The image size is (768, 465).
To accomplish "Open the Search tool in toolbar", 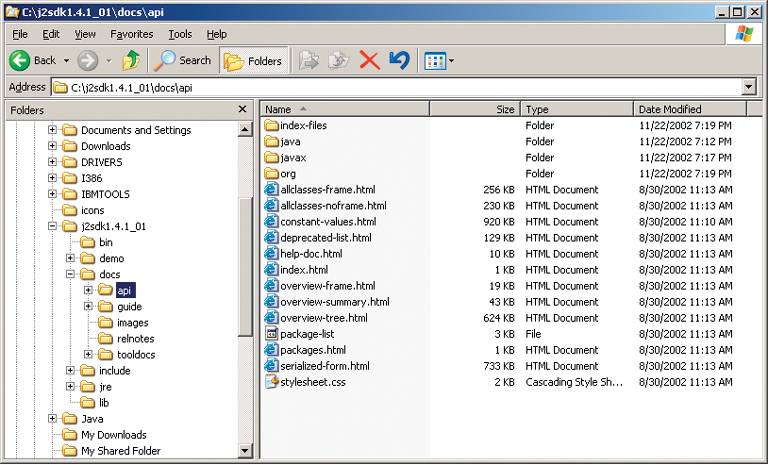I will click(184, 60).
